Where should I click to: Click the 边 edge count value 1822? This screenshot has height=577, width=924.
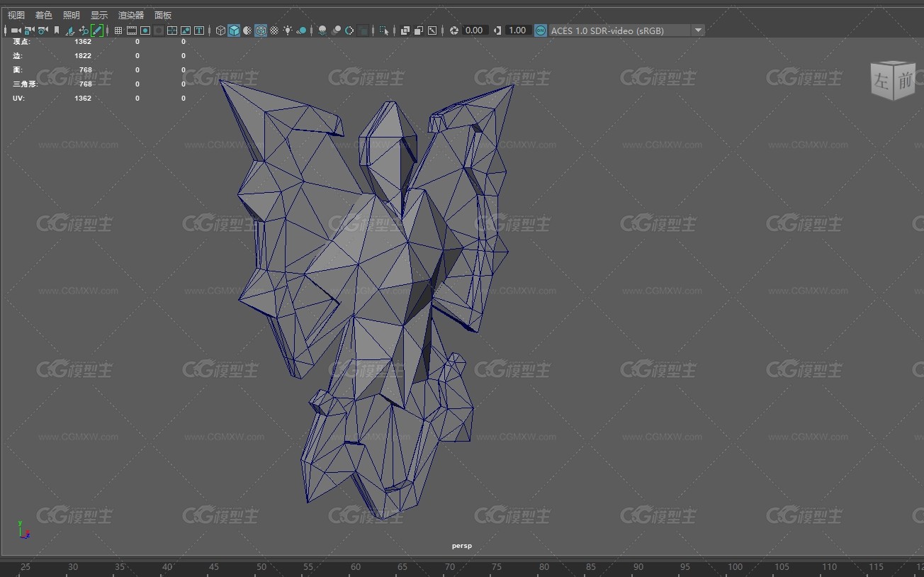[83, 56]
